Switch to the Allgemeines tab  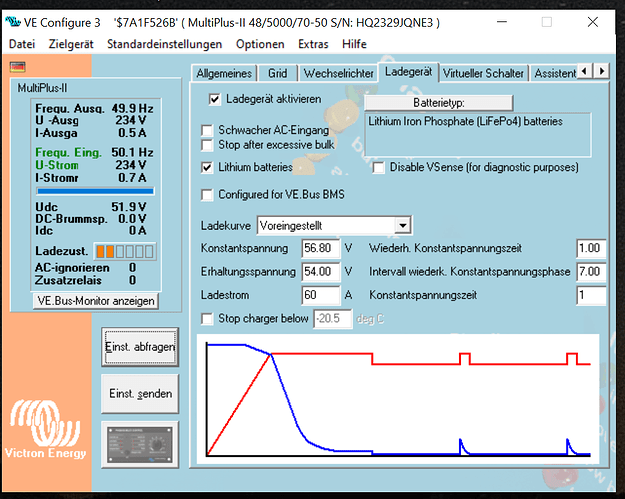pos(224,73)
